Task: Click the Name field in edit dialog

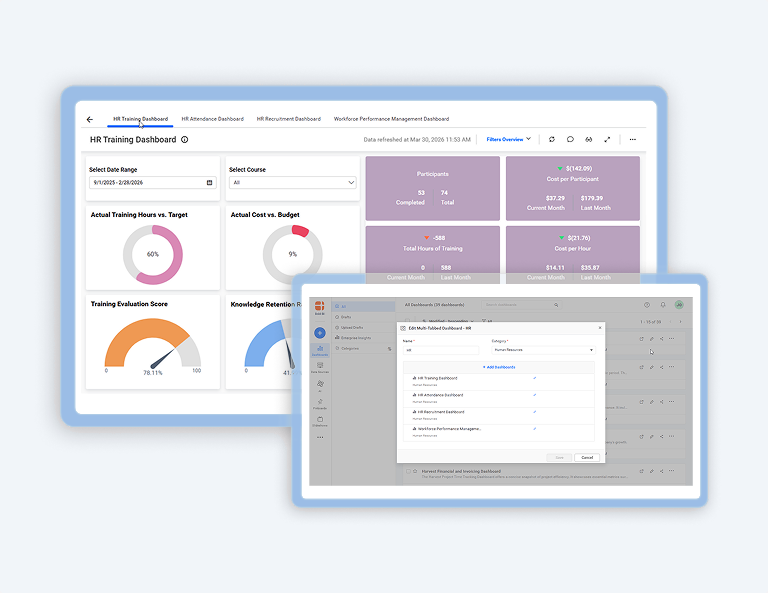Action: click(x=441, y=350)
